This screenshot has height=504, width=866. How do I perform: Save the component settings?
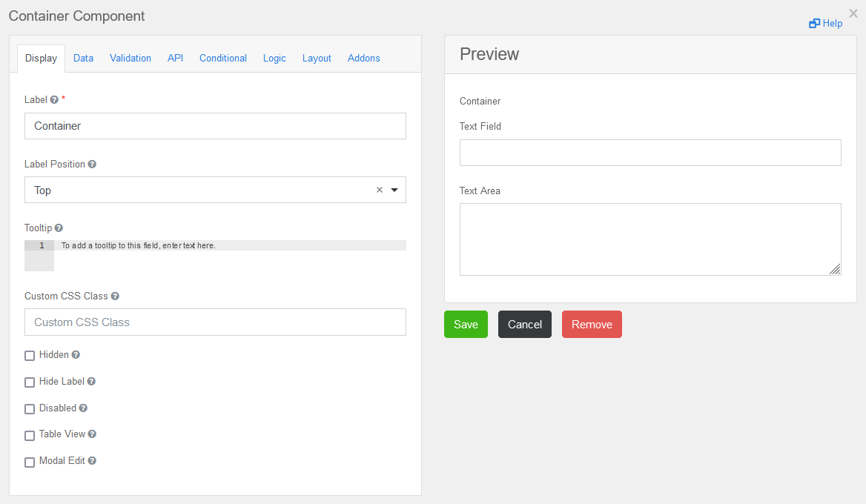[x=466, y=325]
